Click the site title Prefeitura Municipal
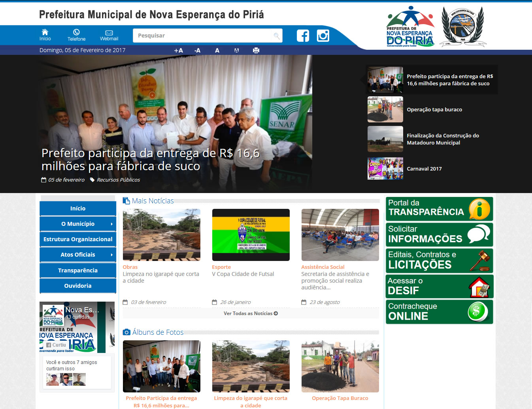The width and height of the screenshot is (532, 409). pos(151,15)
